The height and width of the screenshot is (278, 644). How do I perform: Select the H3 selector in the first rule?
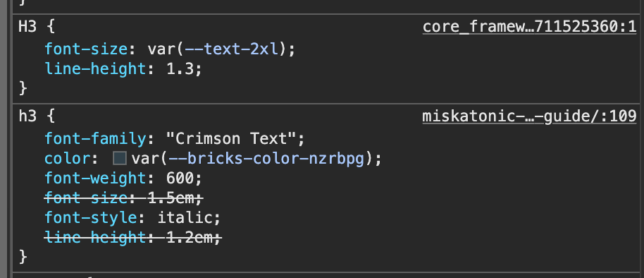27,27
